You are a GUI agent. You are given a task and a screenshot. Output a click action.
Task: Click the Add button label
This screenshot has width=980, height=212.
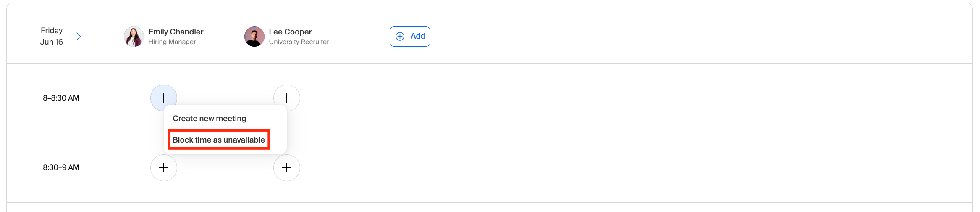coord(418,36)
